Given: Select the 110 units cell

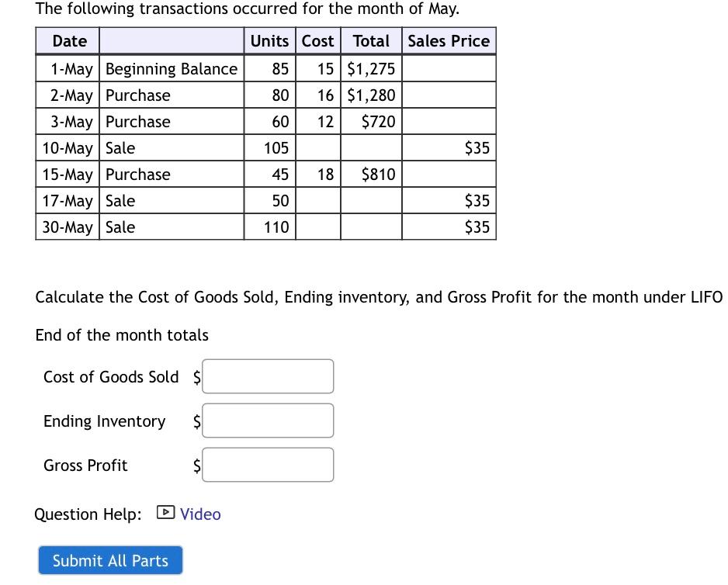Looking at the screenshot, I should (276, 227).
